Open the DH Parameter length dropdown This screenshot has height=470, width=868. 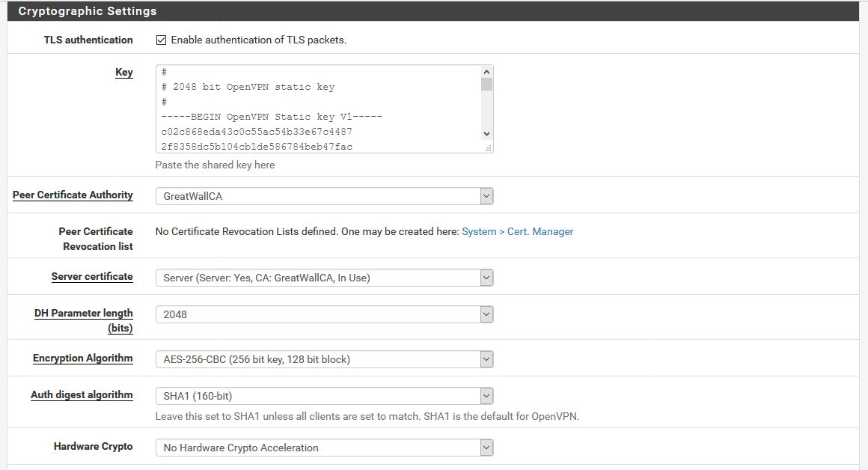(325, 314)
